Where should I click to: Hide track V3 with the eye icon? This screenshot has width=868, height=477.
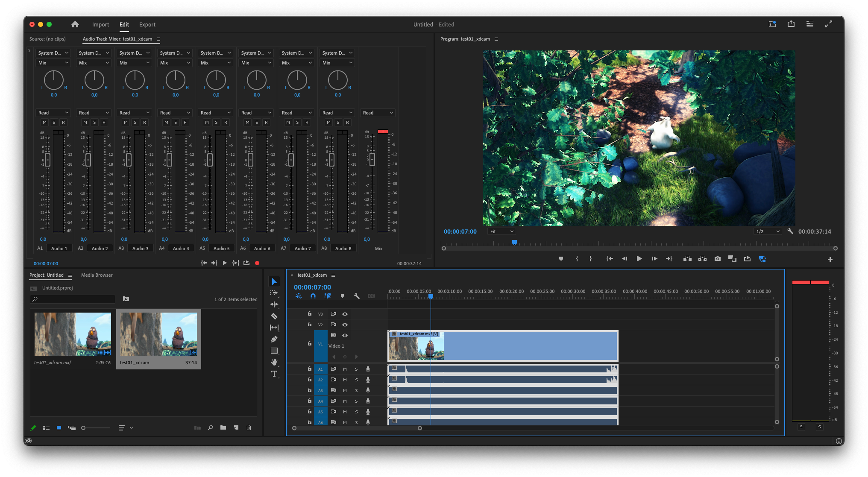pos(345,314)
